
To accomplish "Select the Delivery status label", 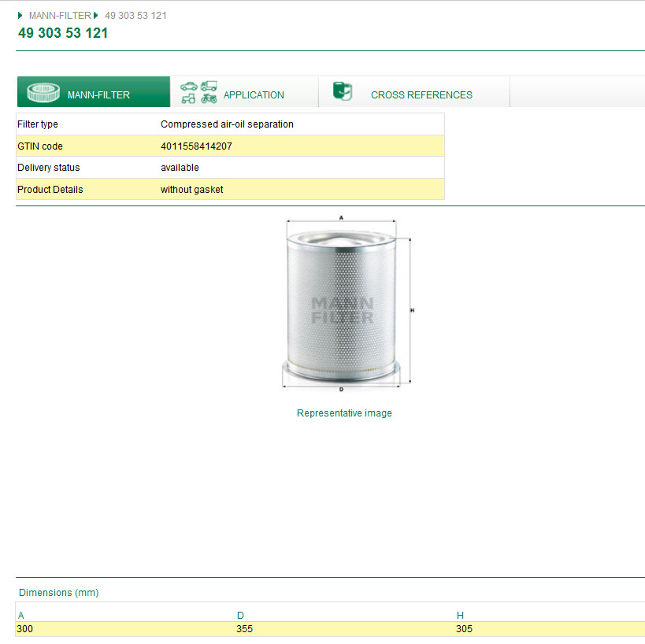I will pyautogui.click(x=49, y=168).
